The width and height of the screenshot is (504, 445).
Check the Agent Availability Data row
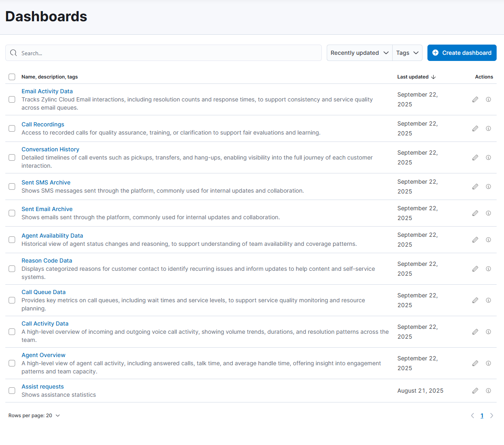pyautogui.click(x=12, y=240)
